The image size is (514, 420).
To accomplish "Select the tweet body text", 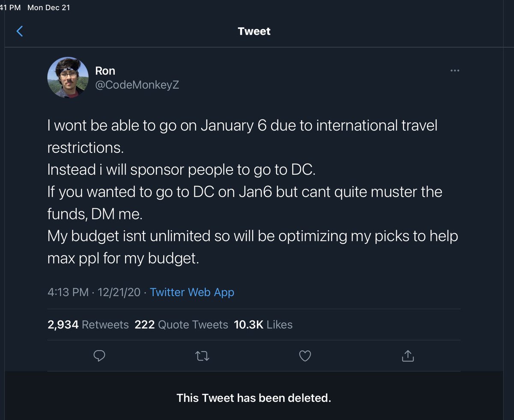I will [253, 192].
